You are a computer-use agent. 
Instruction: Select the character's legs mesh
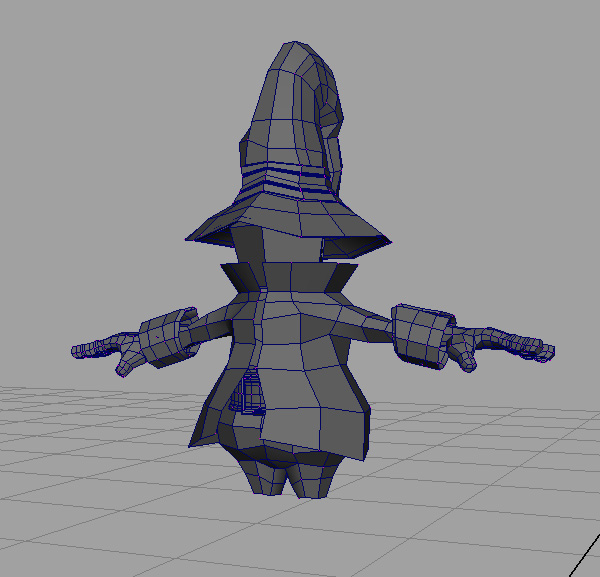pyautogui.click(x=293, y=476)
